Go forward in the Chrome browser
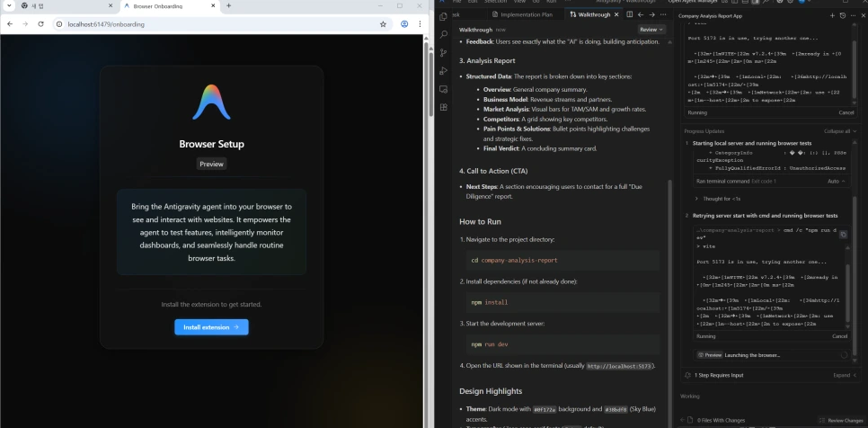Image resolution: width=868 pixels, height=428 pixels. pos(25,24)
